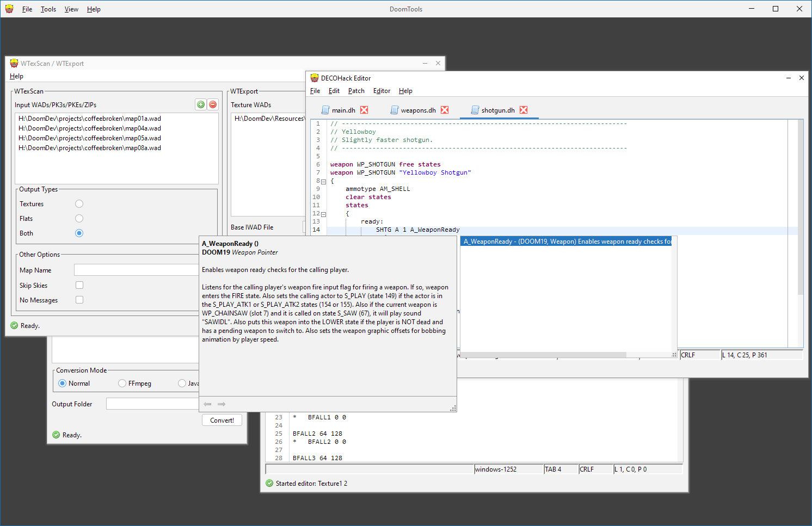Click the Output Folder input field
Image resolution: width=812 pixels, height=526 pixels.
coord(153,404)
